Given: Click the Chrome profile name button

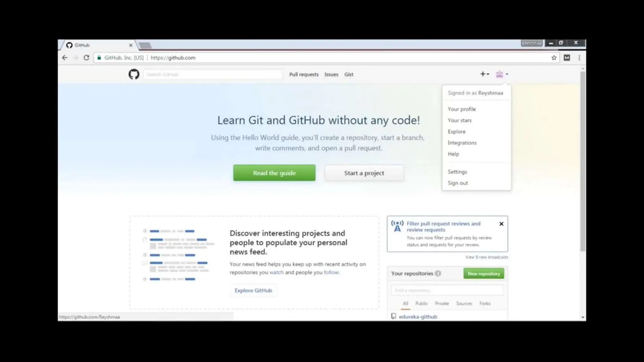Looking at the screenshot, I should click(x=532, y=43).
